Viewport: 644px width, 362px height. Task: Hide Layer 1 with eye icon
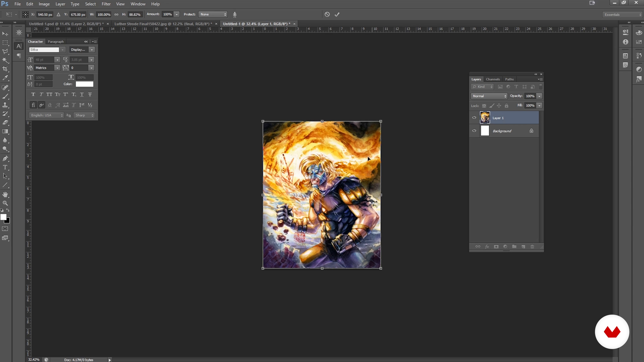point(474,118)
